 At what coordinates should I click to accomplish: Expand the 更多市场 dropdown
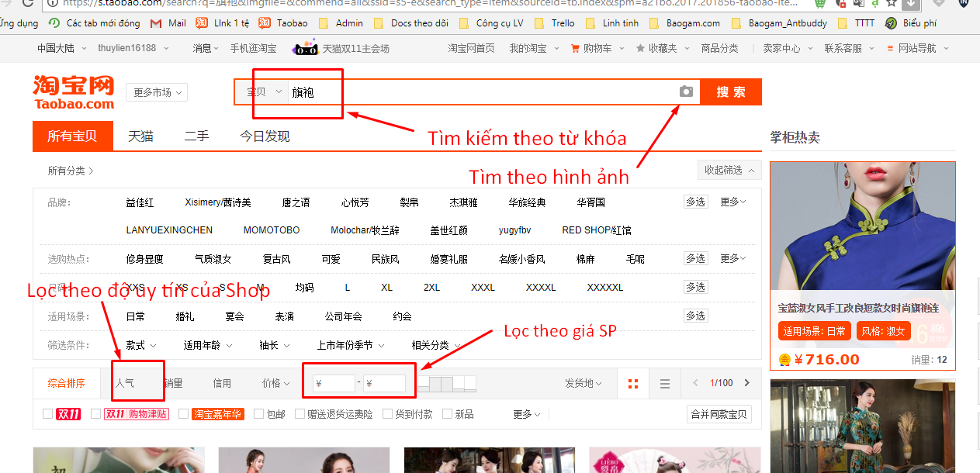[x=157, y=92]
